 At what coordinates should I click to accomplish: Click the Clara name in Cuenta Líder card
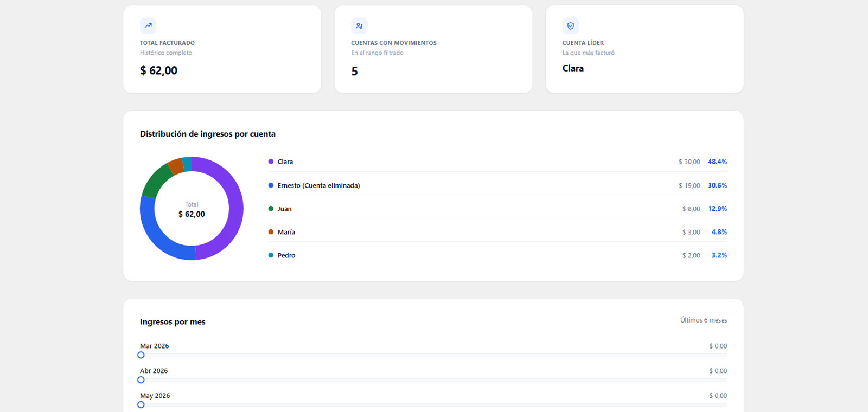coord(573,68)
